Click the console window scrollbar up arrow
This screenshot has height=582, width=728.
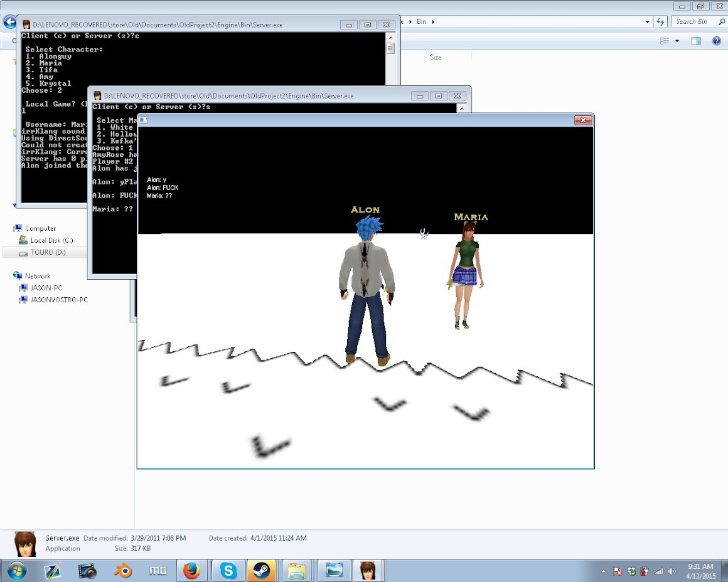pyautogui.click(x=390, y=37)
